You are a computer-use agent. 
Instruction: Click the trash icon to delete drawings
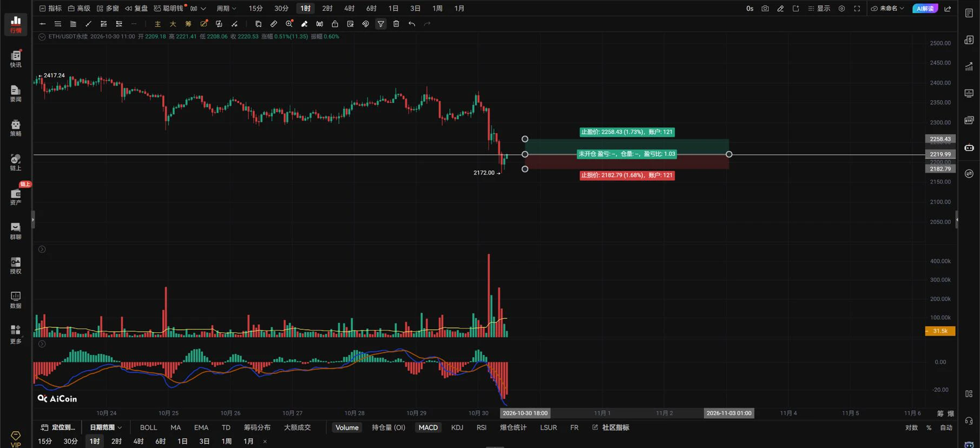pyautogui.click(x=396, y=24)
